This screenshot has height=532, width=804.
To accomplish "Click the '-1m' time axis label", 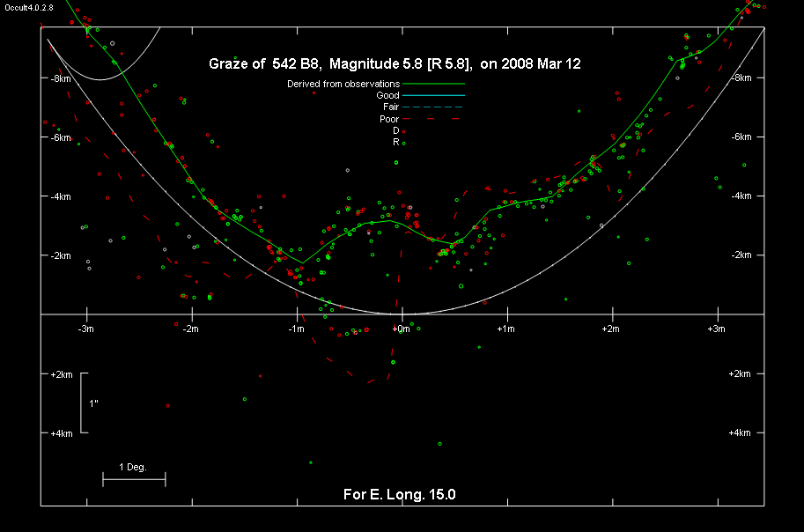I will click(297, 329).
